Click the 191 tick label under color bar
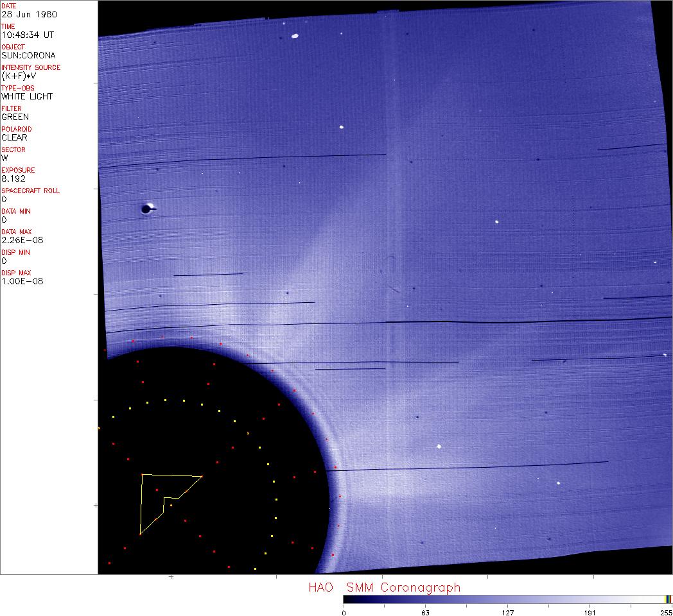This screenshot has height=616, width=673. [x=590, y=612]
